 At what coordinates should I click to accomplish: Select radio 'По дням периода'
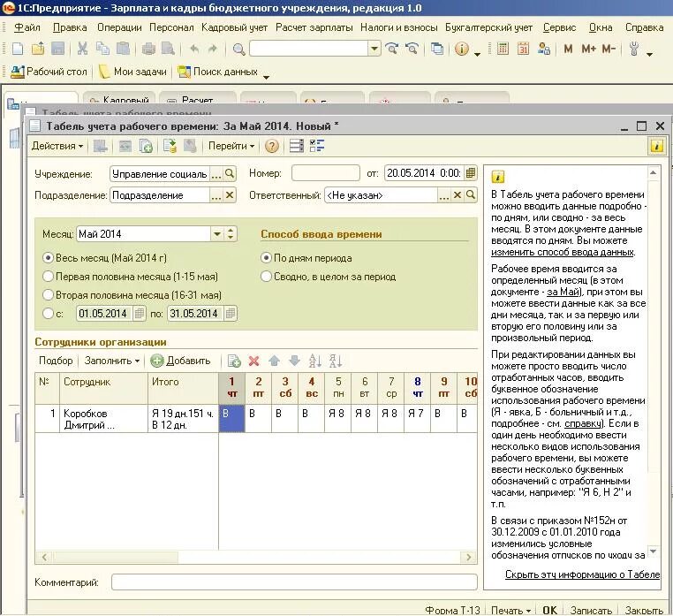click(266, 258)
